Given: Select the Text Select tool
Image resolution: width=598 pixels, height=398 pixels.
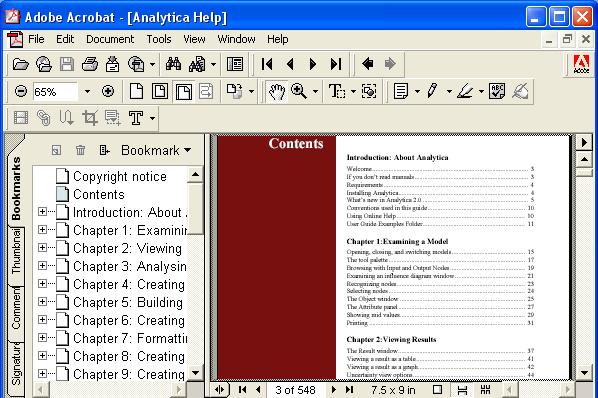Looking at the screenshot, I should coord(337,91).
